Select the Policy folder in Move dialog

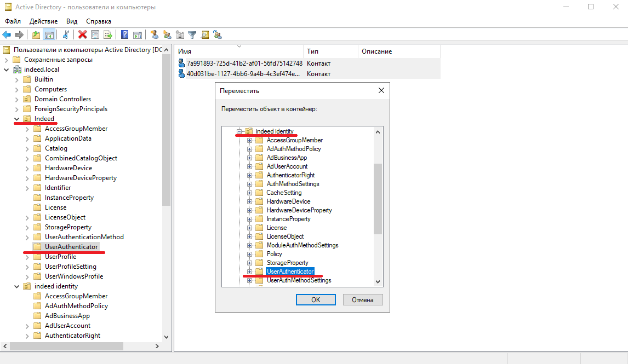274,254
